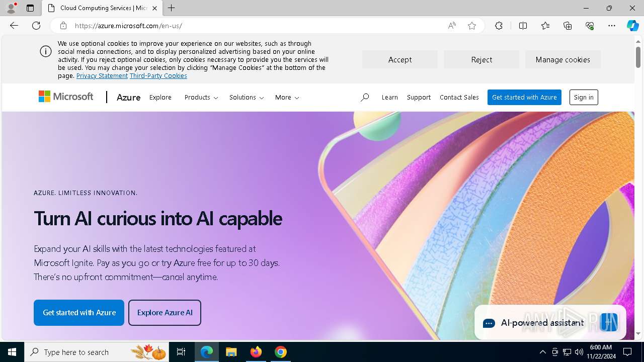Click the volume speaker tray icon
The width and height of the screenshot is (644, 362).
579,352
